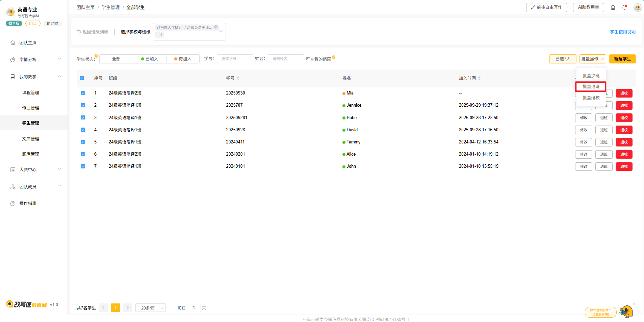
Task: Sort by 加入时间 column sort arrows
Action: (479, 78)
